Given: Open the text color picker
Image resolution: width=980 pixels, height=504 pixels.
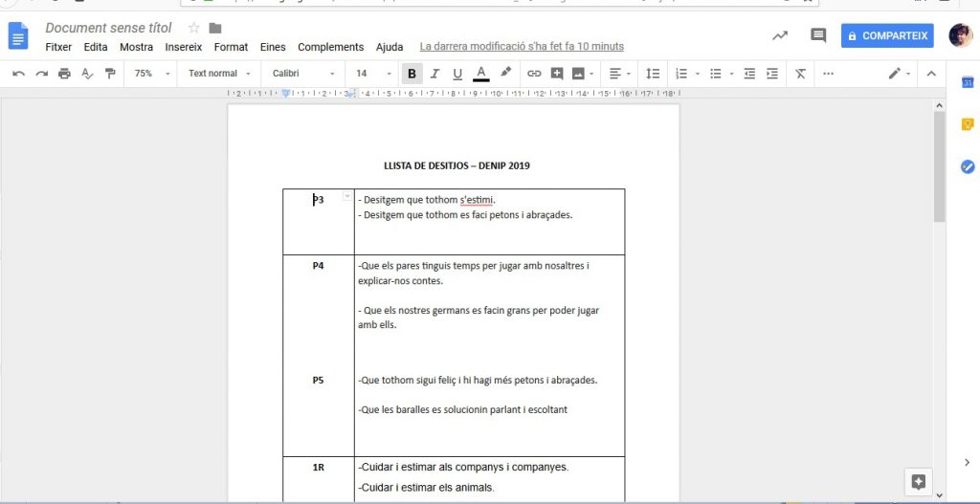Looking at the screenshot, I should [480, 74].
